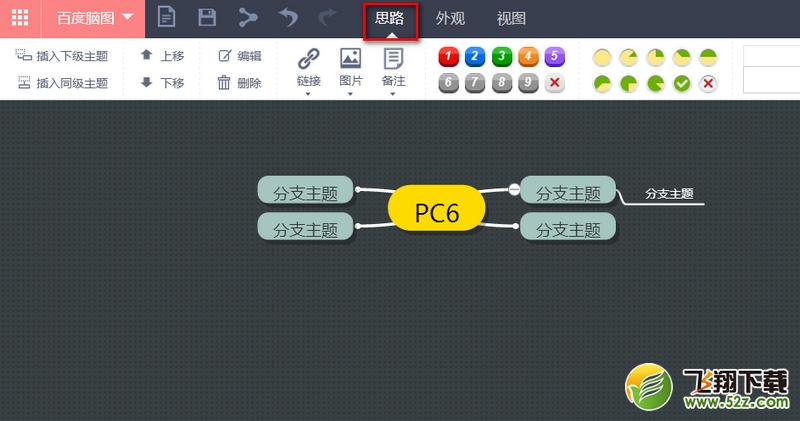Select the lower-right 分支主题 node
This screenshot has width=800, height=421.
[x=568, y=227]
